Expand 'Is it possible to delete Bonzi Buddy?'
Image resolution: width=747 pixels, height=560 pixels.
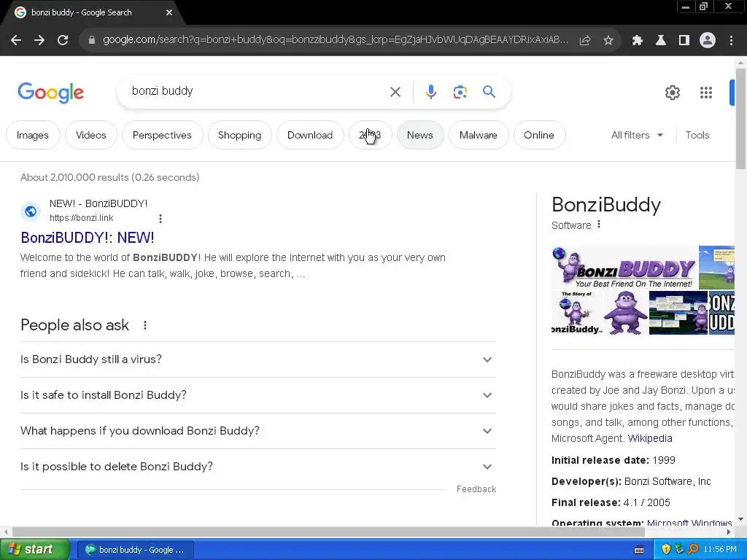tap(258, 467)
